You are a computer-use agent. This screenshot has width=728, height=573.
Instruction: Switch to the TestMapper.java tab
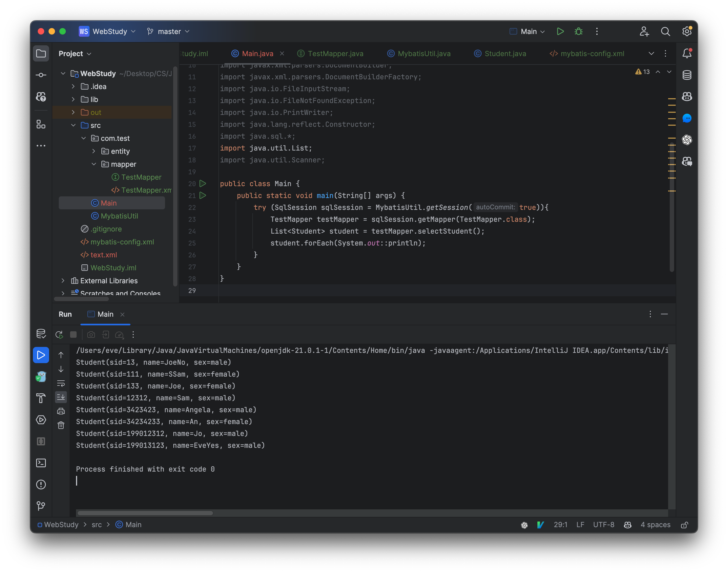click(334, 53)
